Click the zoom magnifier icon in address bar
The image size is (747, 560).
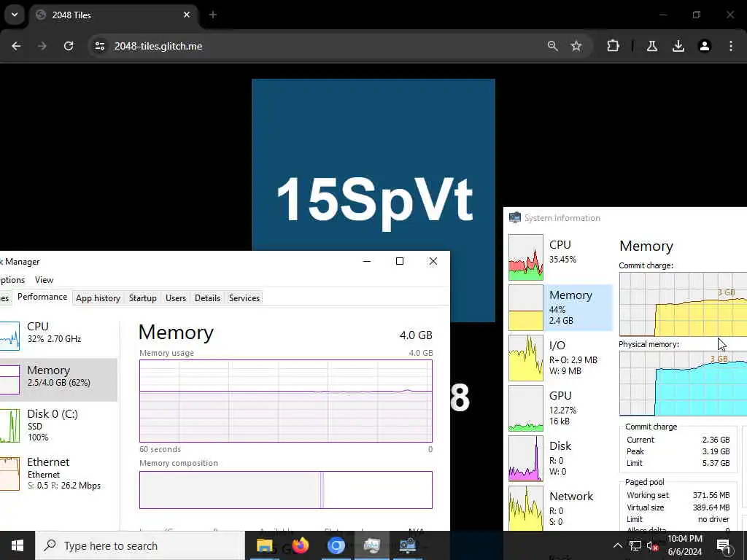point(553,46)
